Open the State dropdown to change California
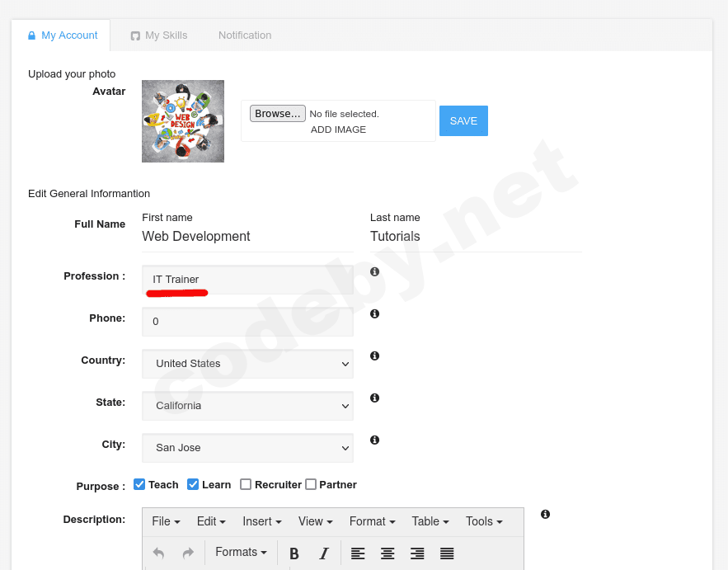The height and width of the screenshot is (570, 728). 247,406
